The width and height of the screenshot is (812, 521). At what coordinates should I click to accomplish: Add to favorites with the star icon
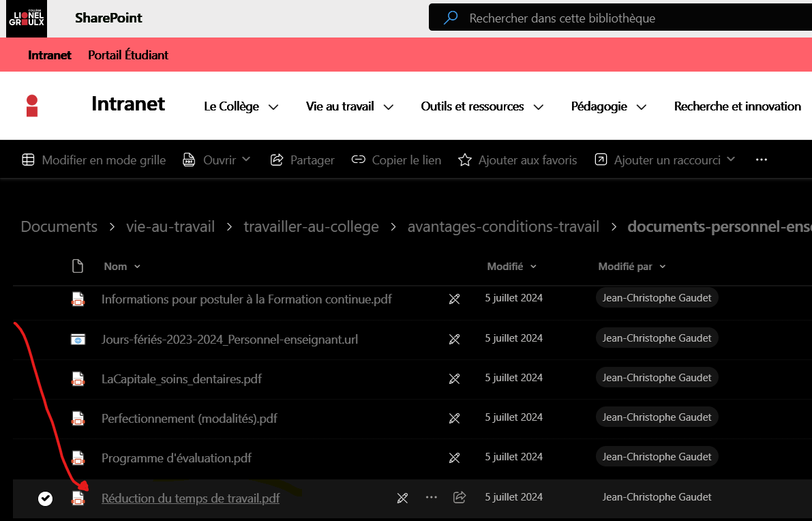pyautogui.click(x=465, y=160)
